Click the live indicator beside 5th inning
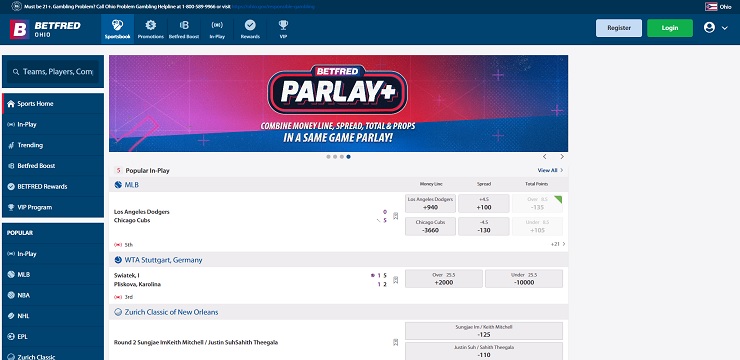The height and width of the screenshot is (360, 740). click(118, 245)
